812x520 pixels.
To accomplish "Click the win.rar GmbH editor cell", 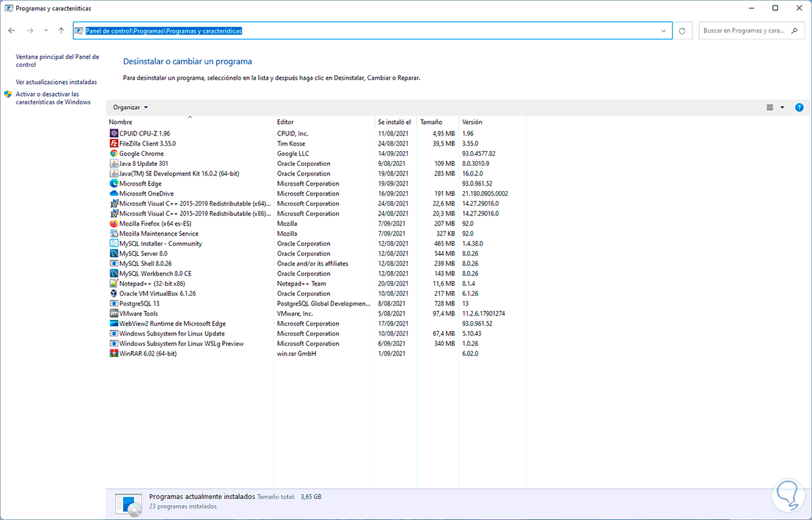I will tap(296, 353).
